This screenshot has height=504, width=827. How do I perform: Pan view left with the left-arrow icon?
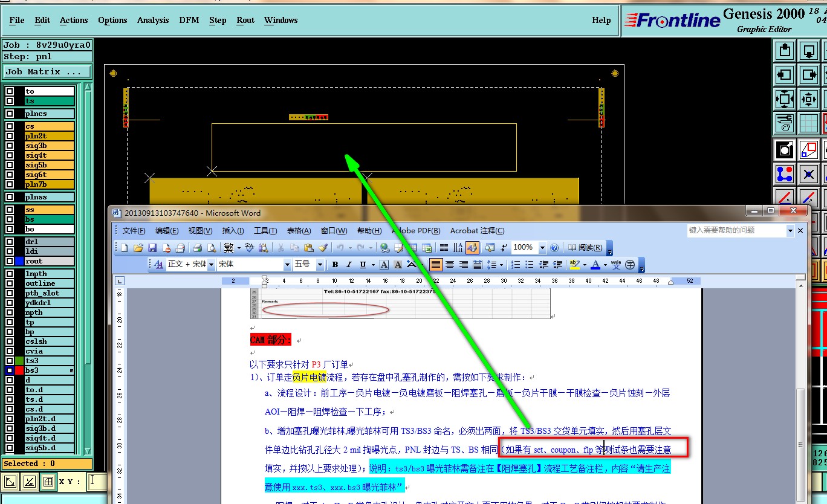coord(785,74)
